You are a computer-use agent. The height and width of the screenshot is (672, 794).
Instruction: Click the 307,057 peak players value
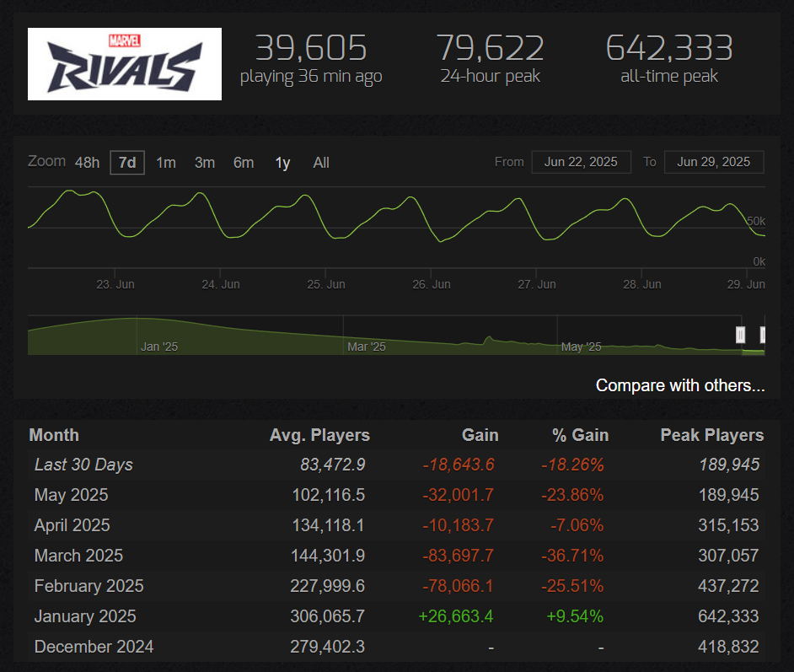[728, 556]
